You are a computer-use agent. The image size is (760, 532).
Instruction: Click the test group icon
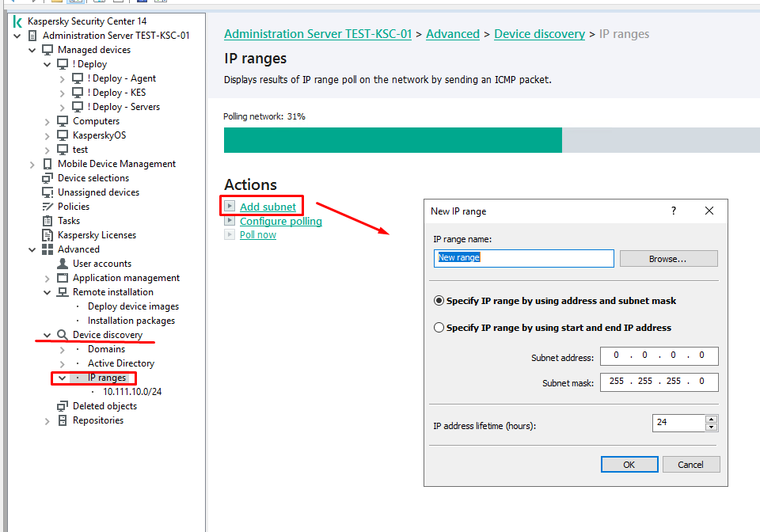click(x=63, y=150)
